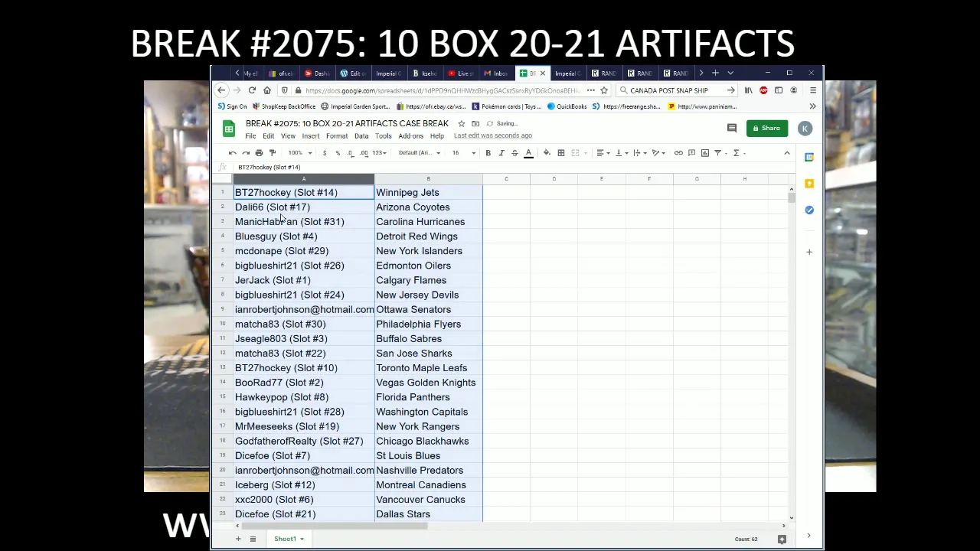
Task: Open Google Tasks side panel
Action: pyautogui.click(x=809, y=210)
